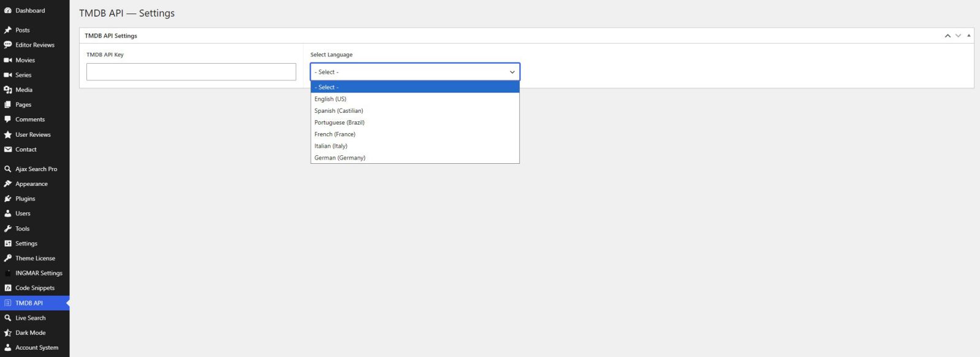
Task: Select English (US) language option
Action: coord(415,99)
